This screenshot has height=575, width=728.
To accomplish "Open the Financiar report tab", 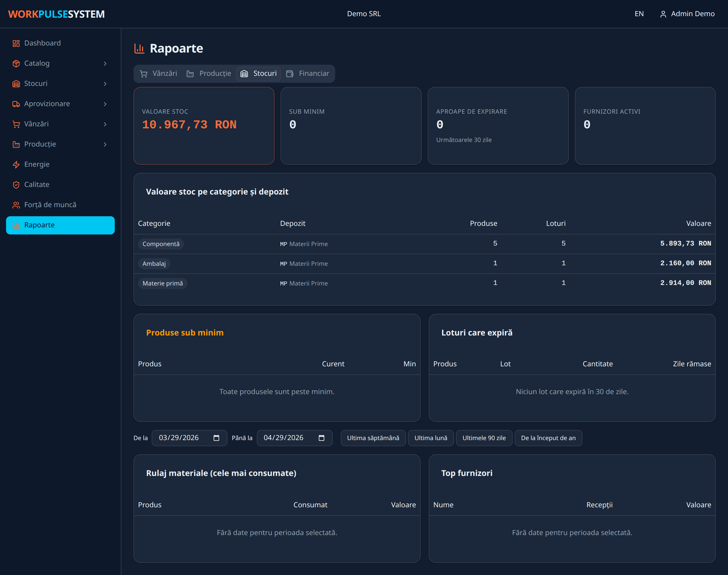I will pyautogui.click(x=308, y=74).
